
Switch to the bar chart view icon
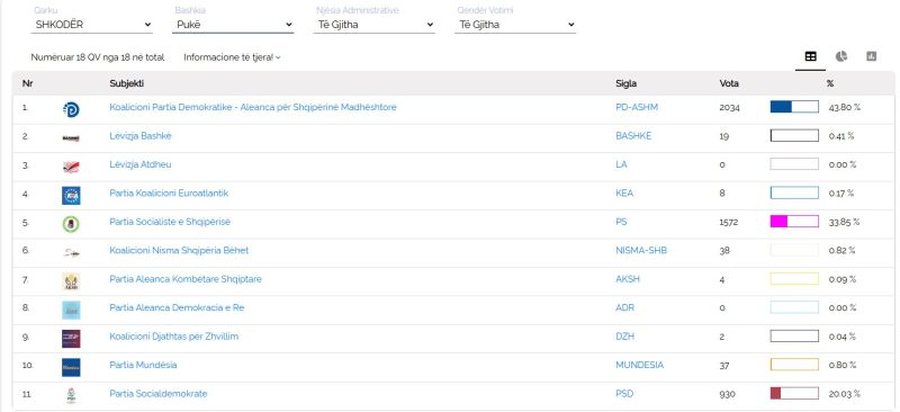click(x=871, y=57)
